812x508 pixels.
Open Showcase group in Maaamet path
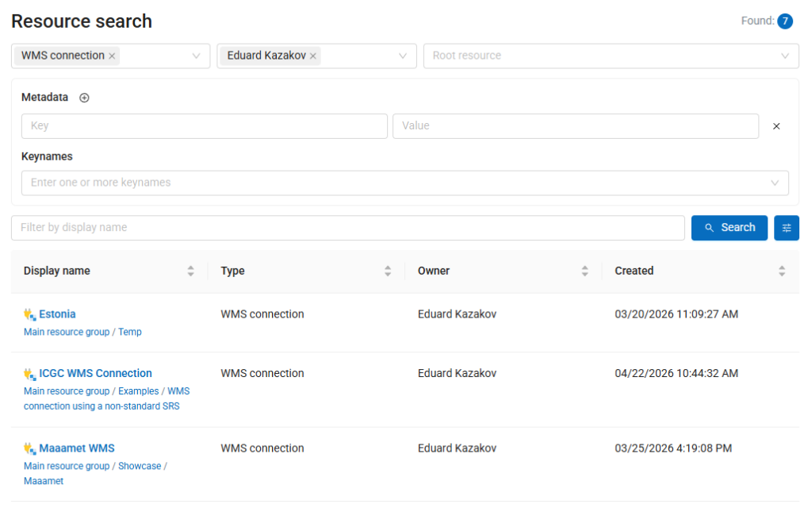click(x=140, y=466)
